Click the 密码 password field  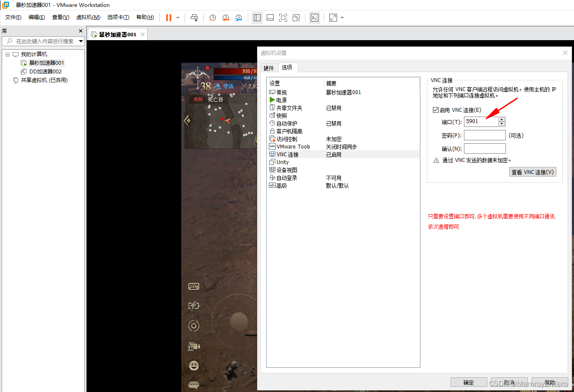(485, 135)
